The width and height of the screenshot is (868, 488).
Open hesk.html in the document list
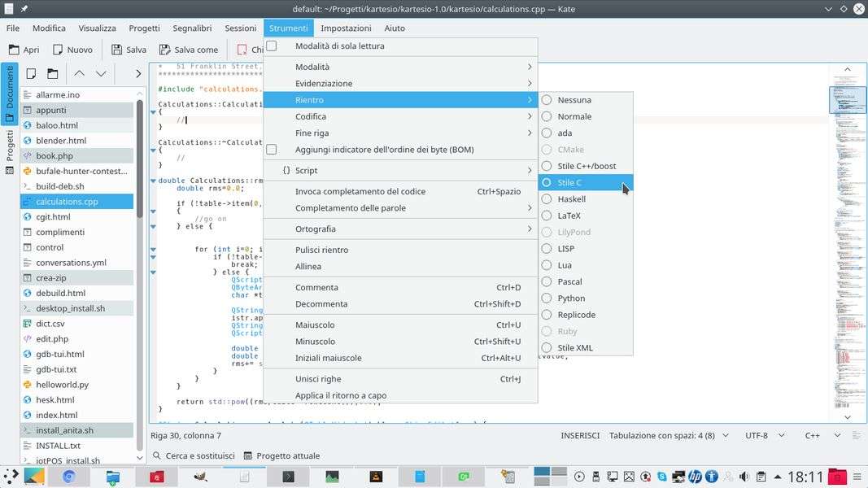coord(55,399)
